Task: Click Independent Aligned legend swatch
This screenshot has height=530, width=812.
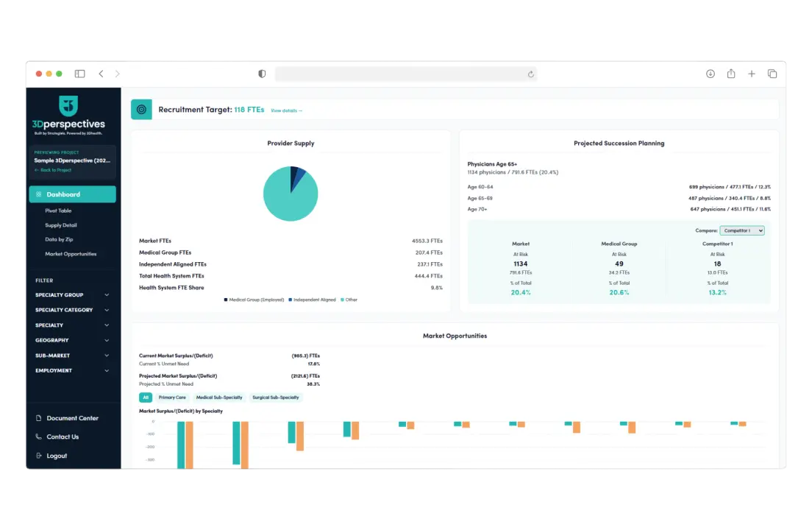Action: point(290,300)
